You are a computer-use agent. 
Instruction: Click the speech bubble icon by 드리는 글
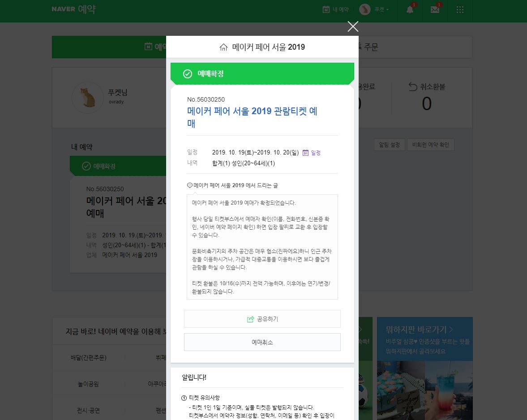pos(189,185)
